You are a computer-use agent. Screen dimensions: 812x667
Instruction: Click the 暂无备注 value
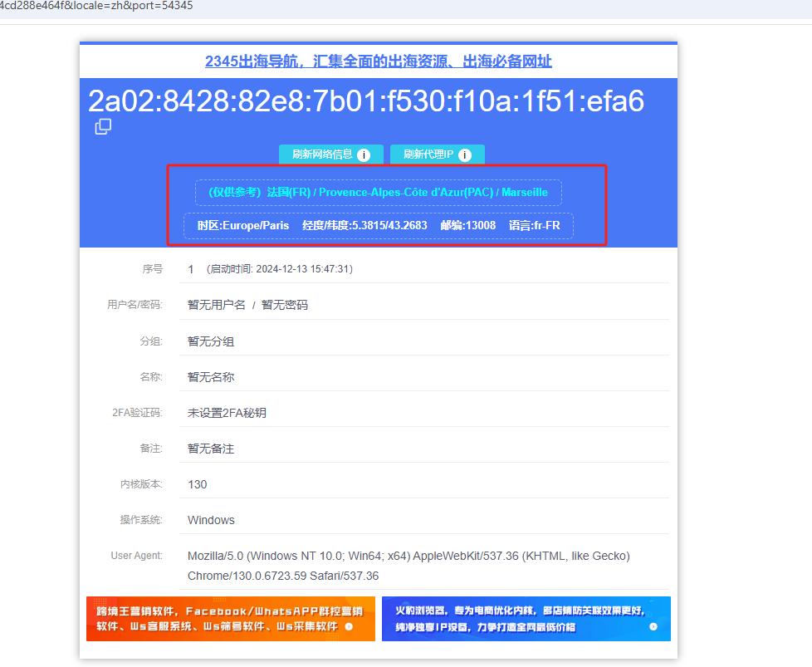coord(211,449)
